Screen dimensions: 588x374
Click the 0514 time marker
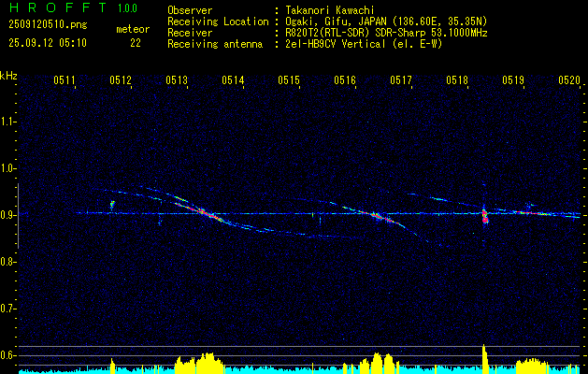tap(233, 80)
